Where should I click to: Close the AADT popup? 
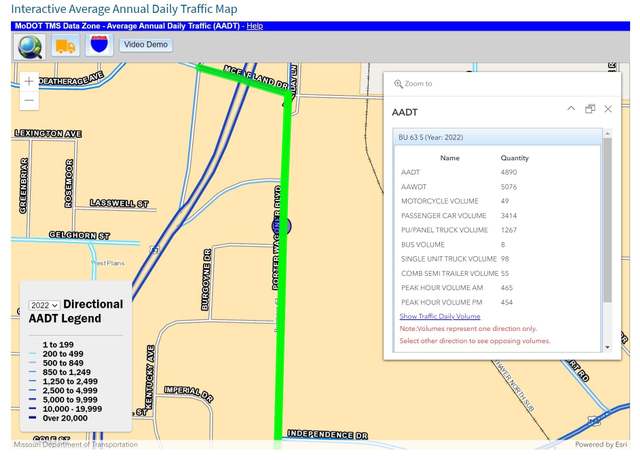[x=608, y=109]
